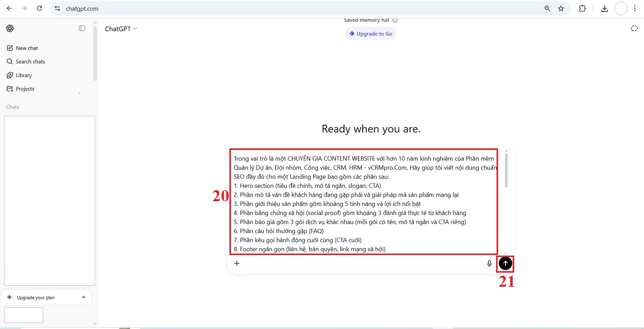This screenshot has width=644, height=329.
Task: Turn on temporary chat icon
Action: [634, 29]
